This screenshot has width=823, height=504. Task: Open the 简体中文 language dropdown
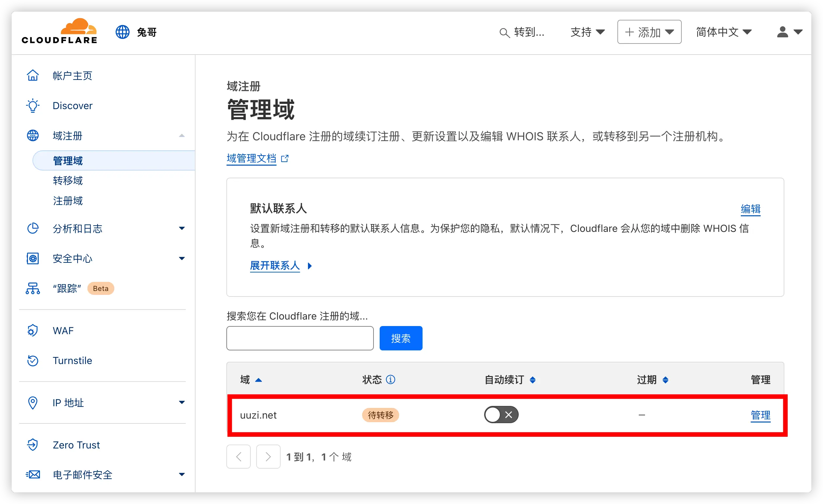[724, 32]
